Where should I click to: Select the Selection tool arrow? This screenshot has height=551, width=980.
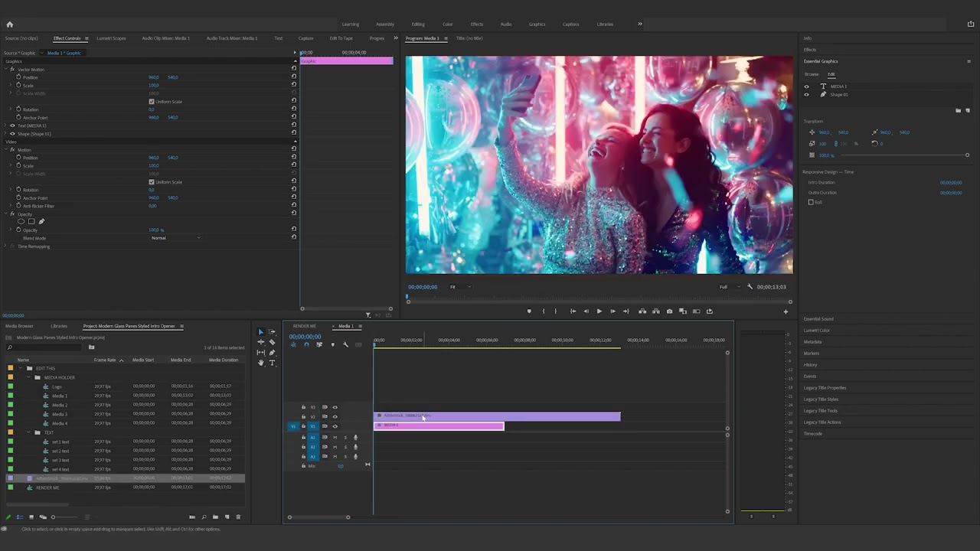pos(260,332)
